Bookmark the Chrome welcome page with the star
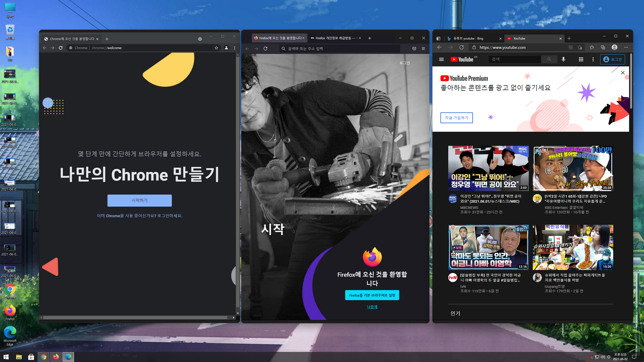This screenshot has height=362, width=644. [x=216, y=48]
